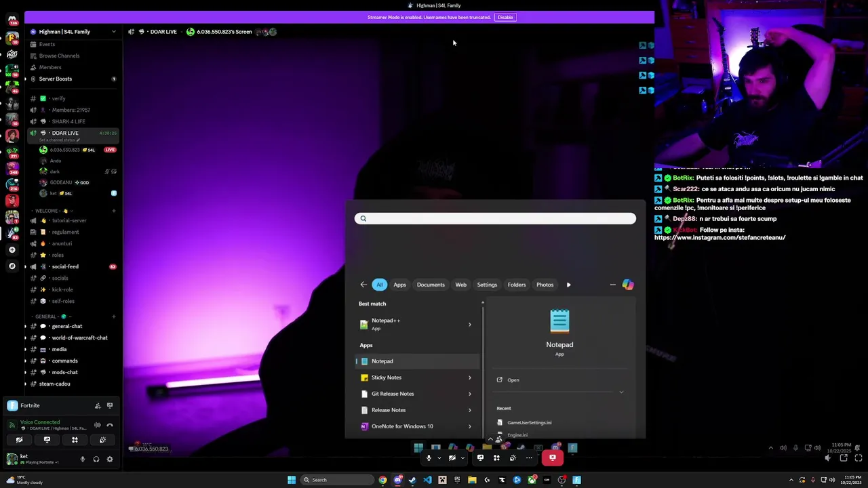Select user Andu in voice channel
The width and height of the screenshot is (868, 488).
click(56, 161)
